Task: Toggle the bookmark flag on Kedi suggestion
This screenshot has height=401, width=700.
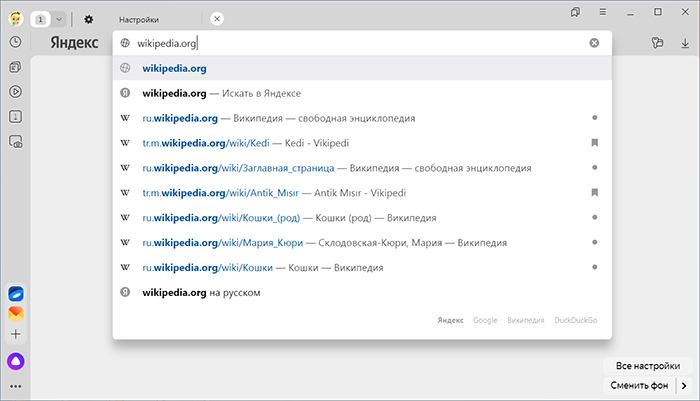Action: click(594, 143)
